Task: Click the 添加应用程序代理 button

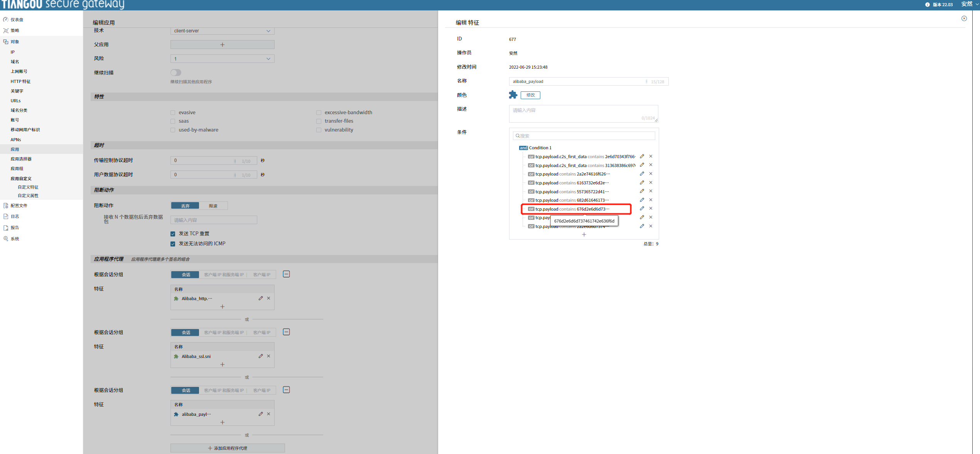Action: pos(228,448)
